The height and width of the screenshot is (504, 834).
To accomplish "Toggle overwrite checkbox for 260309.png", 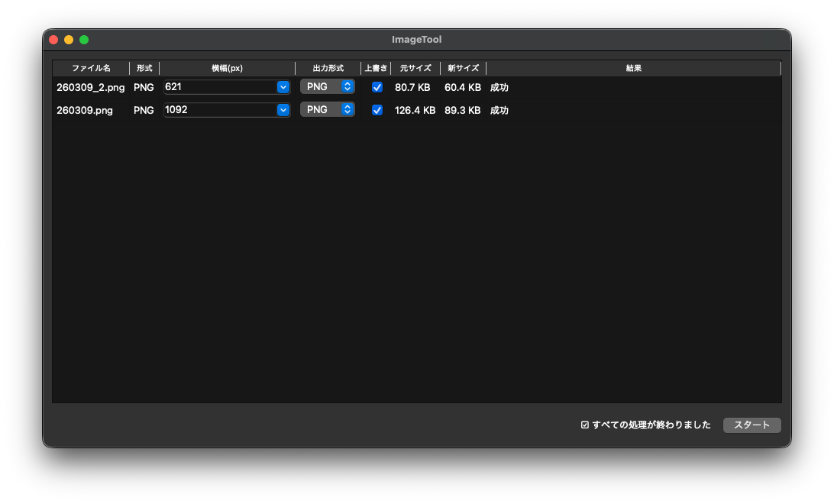I will [x=377, y=110].
